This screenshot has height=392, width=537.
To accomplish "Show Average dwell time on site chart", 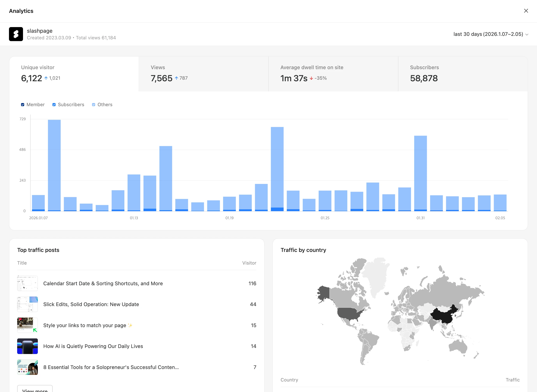I will click(x=333, y=74).
